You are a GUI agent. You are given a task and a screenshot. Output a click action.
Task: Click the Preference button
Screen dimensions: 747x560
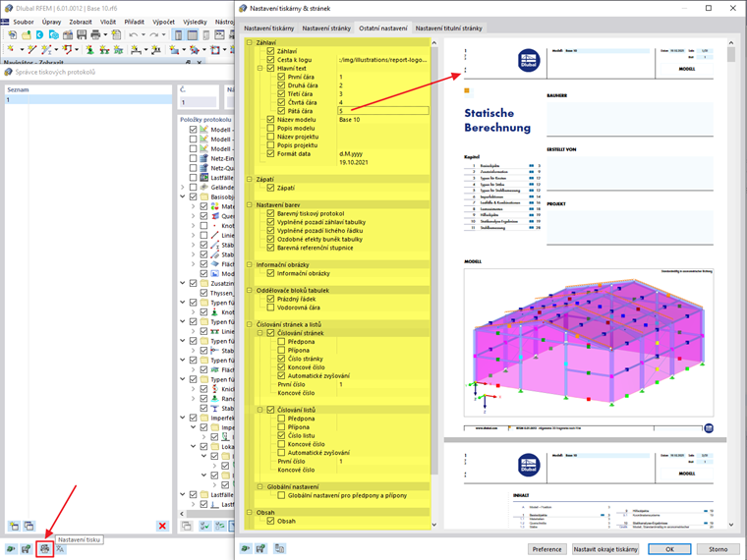(x=546, y=549)
